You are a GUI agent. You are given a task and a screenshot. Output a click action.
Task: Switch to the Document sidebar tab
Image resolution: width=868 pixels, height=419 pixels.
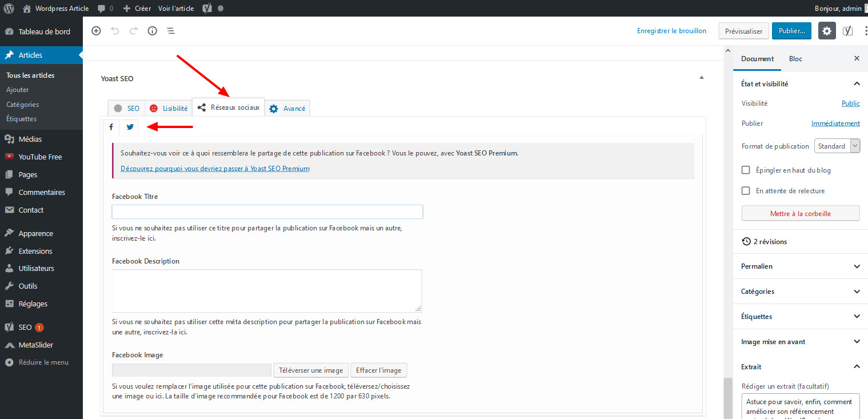tap(757, 59)
